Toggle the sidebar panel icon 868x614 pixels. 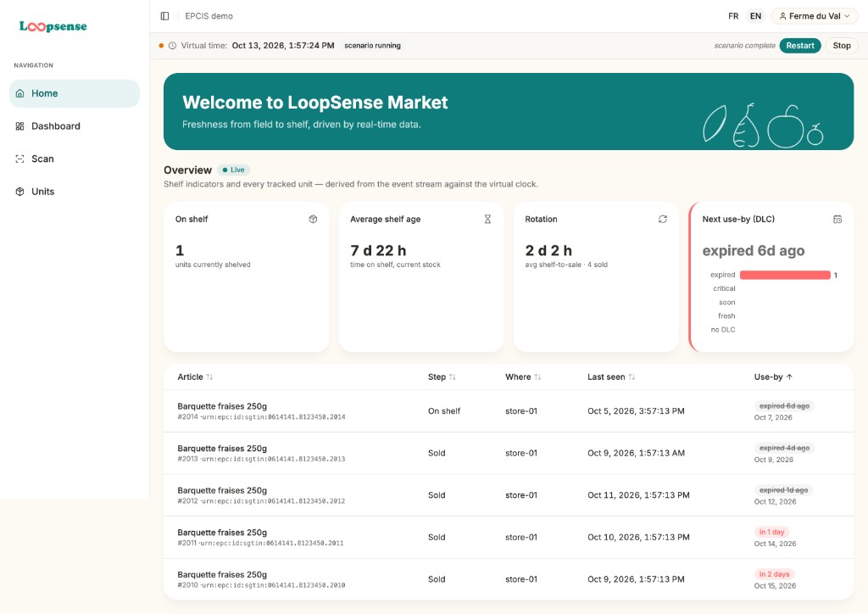click(x=165, y=16)
